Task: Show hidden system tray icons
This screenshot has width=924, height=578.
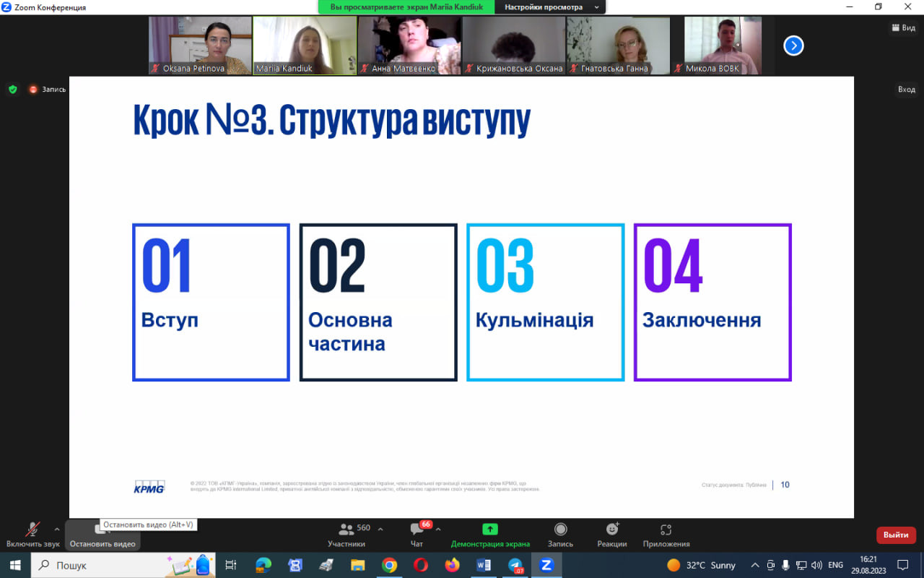Action: pyautogui.click(x=755, y=565)
